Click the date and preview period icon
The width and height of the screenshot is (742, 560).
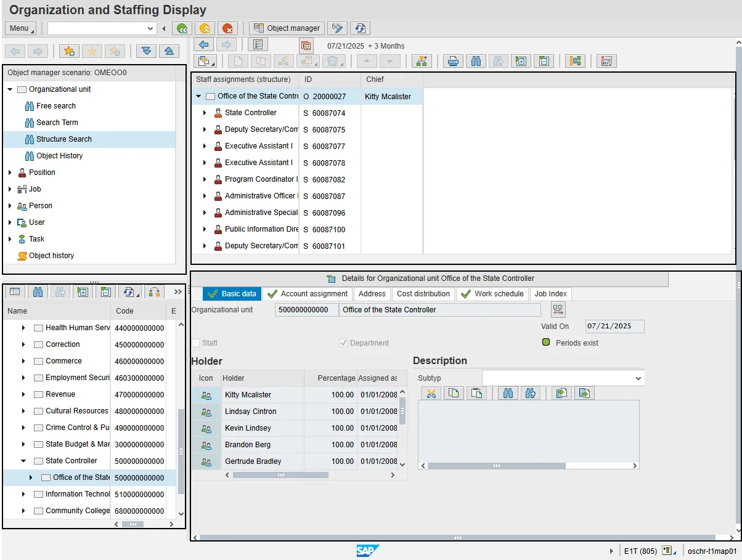coord(306,46)
